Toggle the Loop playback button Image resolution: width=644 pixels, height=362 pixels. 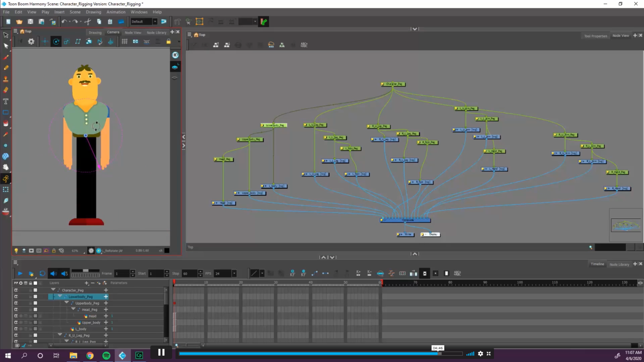pos(42,274)
